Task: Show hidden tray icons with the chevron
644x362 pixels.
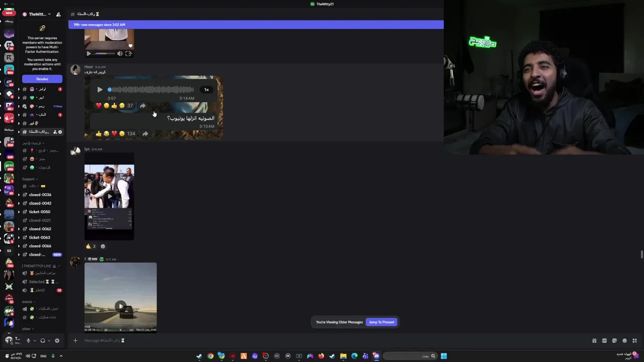Action: coord(61,356)
